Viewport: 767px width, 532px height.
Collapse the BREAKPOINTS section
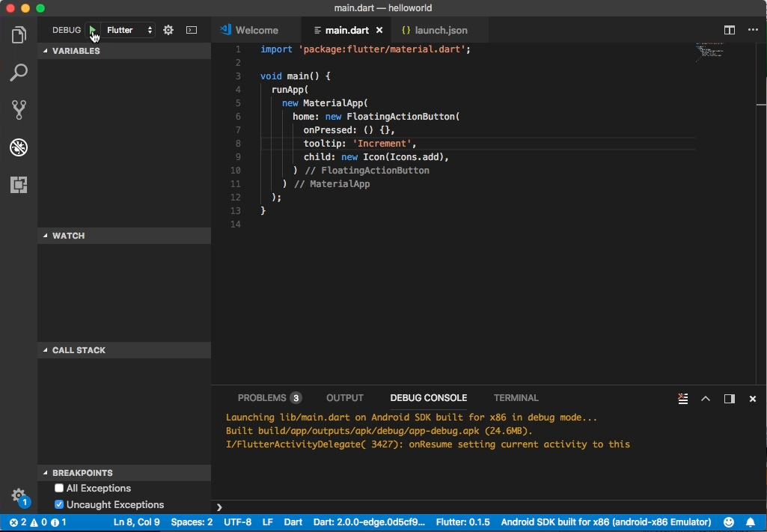pos(124,473)
